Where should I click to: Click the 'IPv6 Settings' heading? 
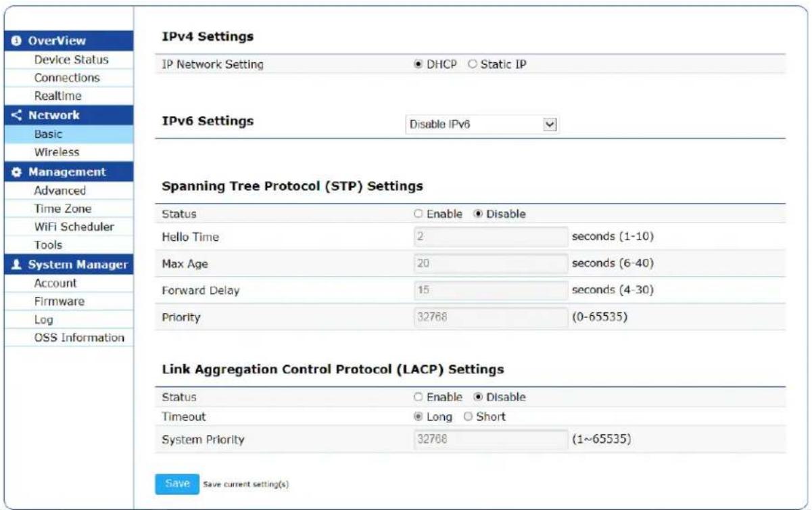[x=208, y=122]
